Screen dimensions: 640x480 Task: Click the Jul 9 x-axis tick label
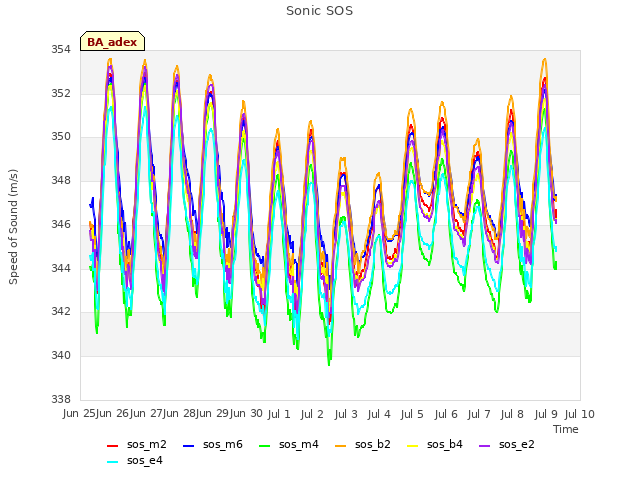[546, 414]
